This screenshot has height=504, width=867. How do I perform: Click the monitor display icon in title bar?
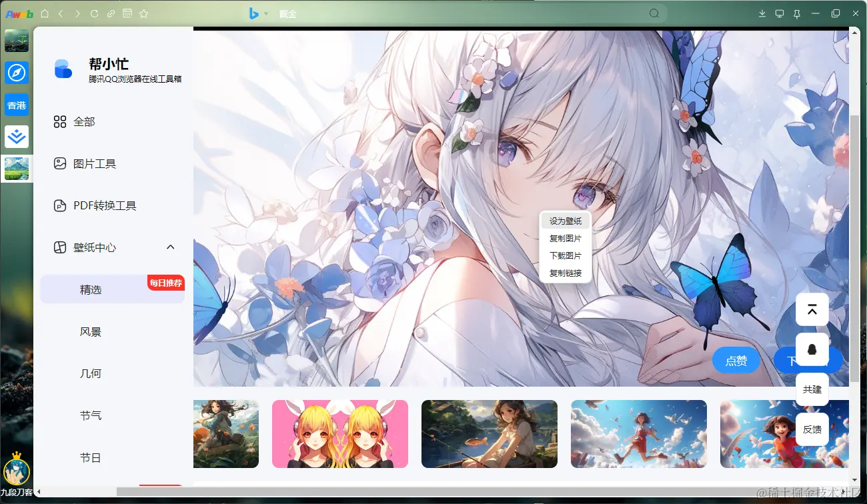[x=780, y=13]
